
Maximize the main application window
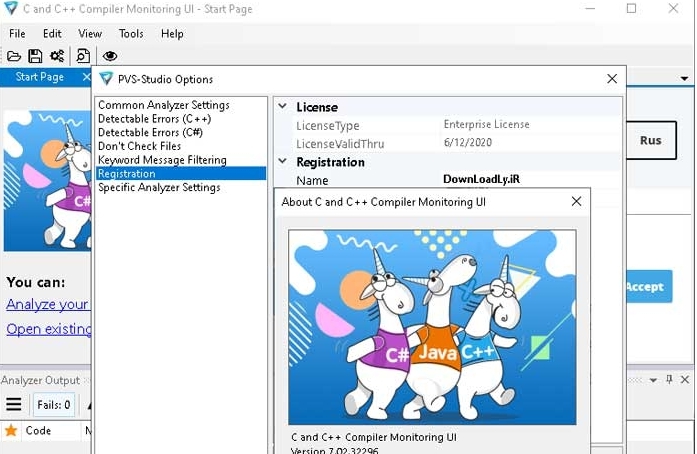pyautogui.click(x=631, y=8)
